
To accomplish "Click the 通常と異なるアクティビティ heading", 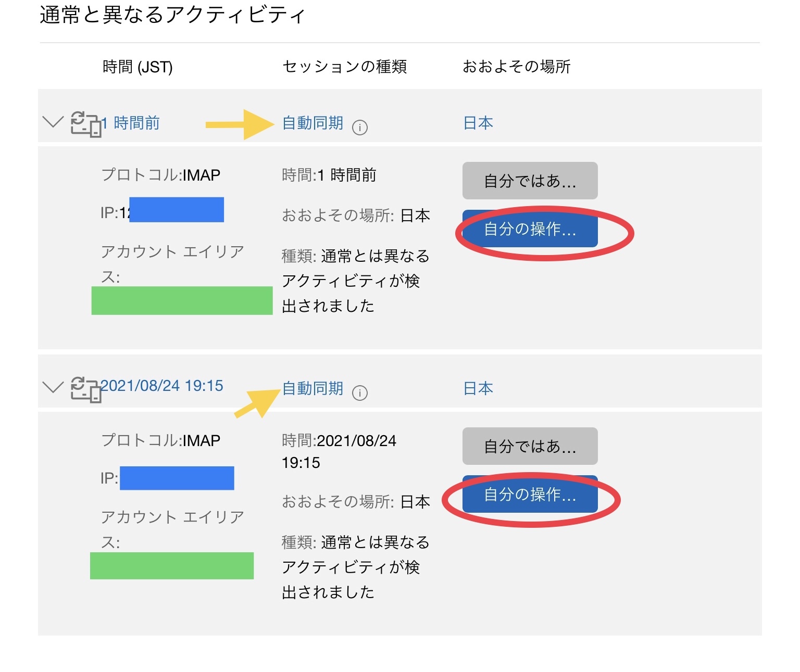I will [x=172, y=15].
